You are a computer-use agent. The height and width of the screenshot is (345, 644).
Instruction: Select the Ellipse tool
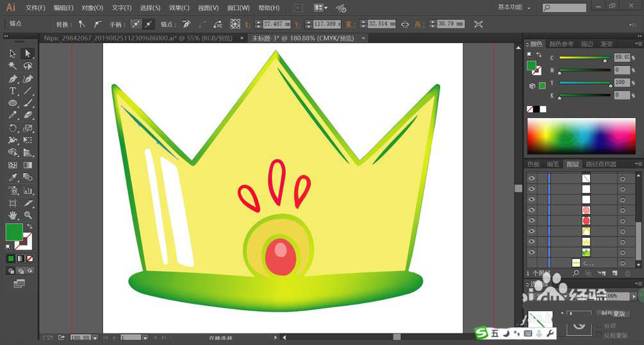click(13, 103)
